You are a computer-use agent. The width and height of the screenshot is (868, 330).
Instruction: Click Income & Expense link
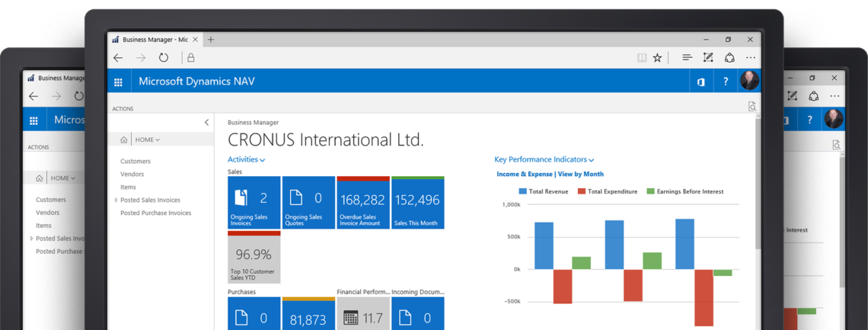525,174
